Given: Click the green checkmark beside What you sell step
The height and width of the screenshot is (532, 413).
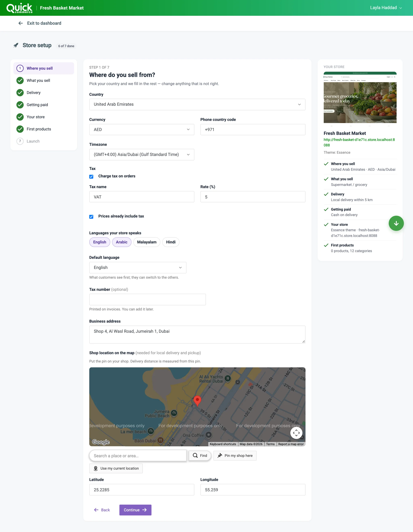Looking at the screenshot, I should point(20,80).
